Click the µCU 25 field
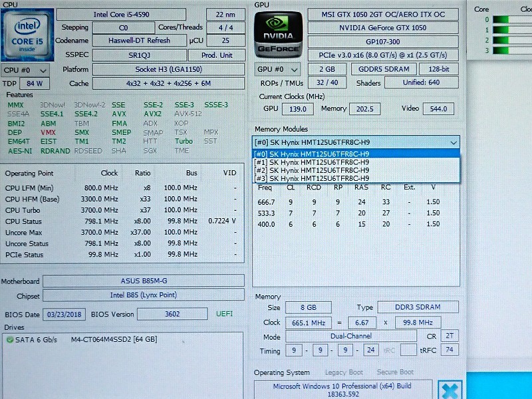 point(225,41)
